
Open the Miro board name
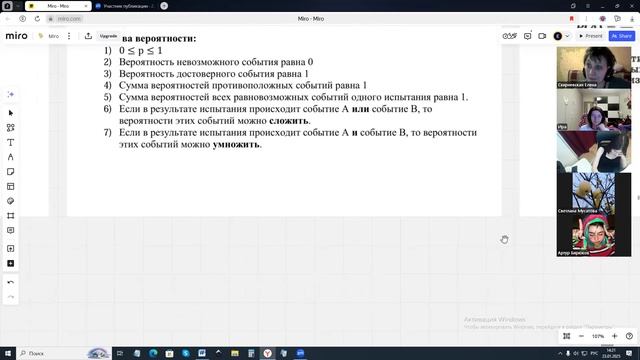[x=53, y=36]
